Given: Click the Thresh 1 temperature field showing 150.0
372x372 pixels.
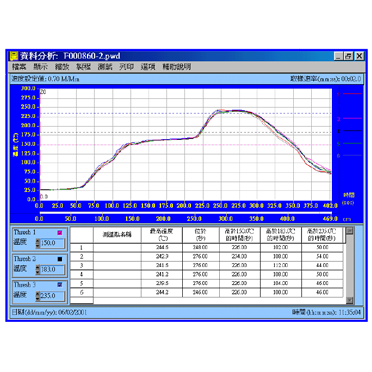Looking at the screenshot, I should click(52, 243).
